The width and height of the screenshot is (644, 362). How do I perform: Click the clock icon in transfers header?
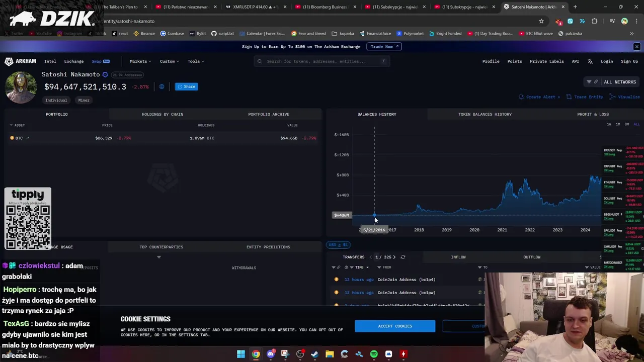(x=346, y=267)
